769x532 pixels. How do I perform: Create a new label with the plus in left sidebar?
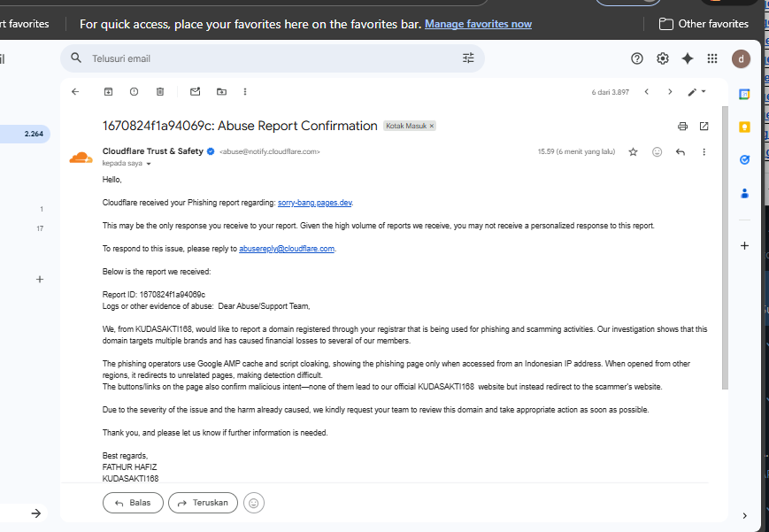click(x=40, y=279)
